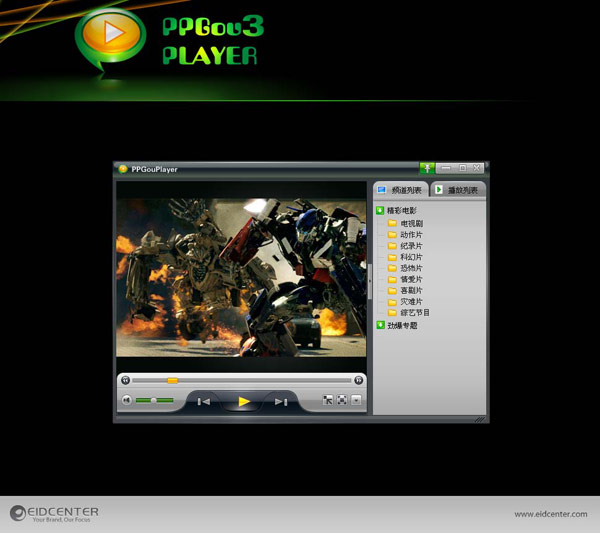
Task: Open the 喜剧片 folder
Action: [x=405, y=290]
